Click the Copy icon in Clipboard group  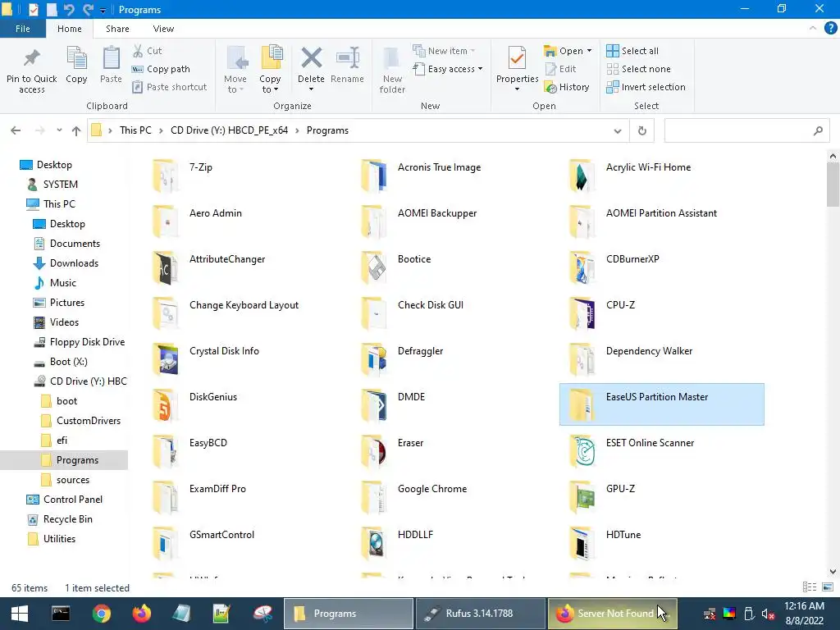click(76, 58)
